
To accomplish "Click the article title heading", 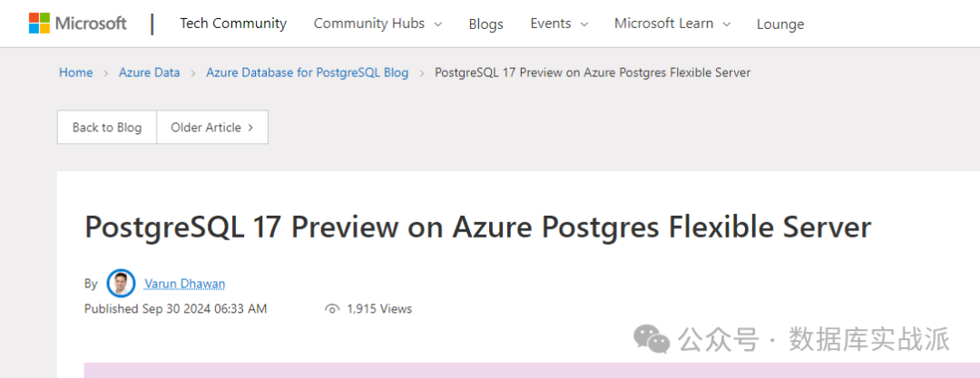I will 477,227.
